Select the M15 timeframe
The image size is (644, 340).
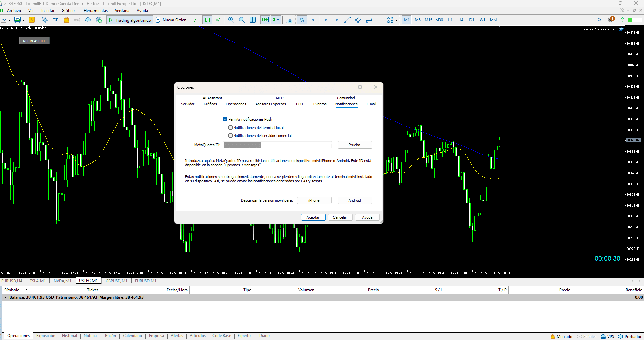(428, 20)
